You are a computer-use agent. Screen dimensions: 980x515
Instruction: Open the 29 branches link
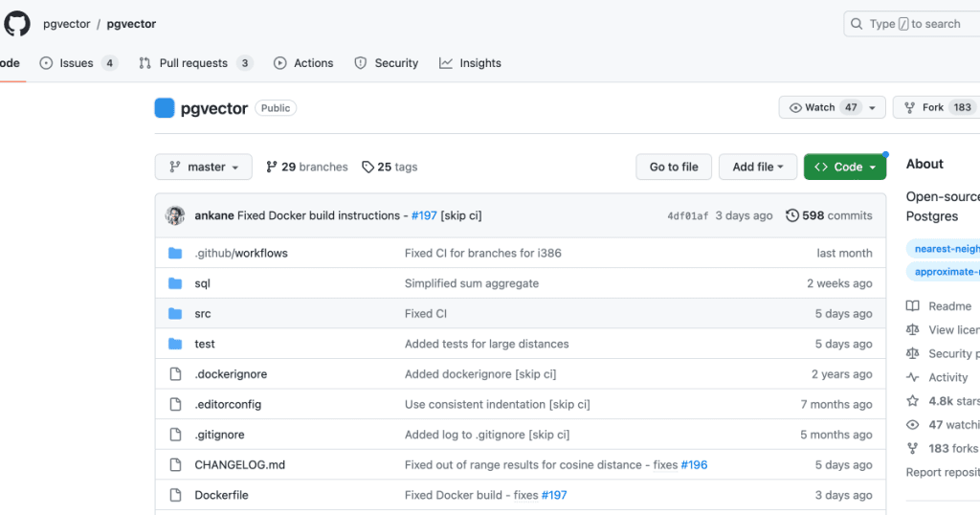pos(307,167)
